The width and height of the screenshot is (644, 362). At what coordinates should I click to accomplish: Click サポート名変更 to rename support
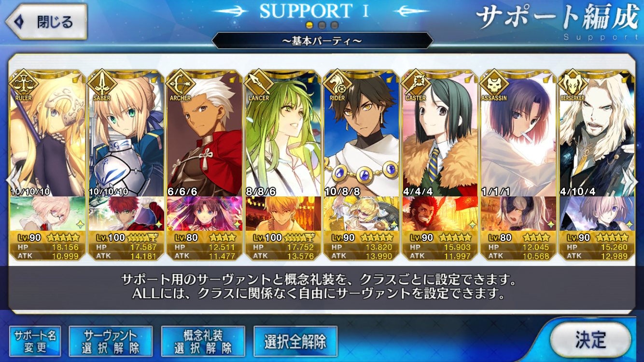tap(35, 341)
